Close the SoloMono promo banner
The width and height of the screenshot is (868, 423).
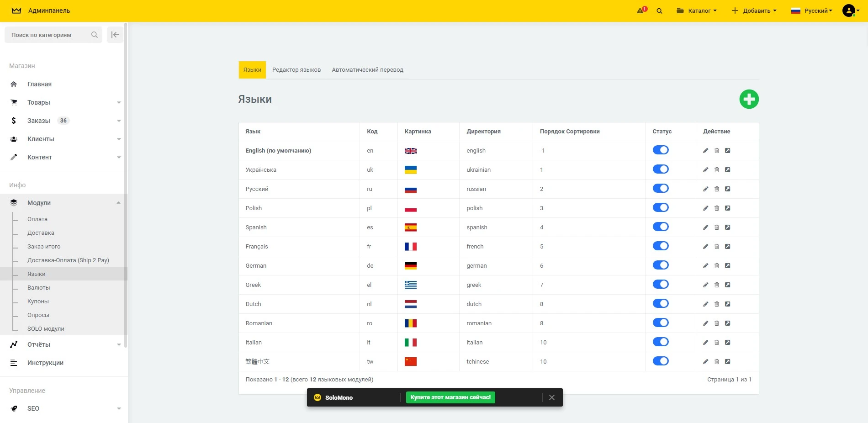(x=551, y=397)
